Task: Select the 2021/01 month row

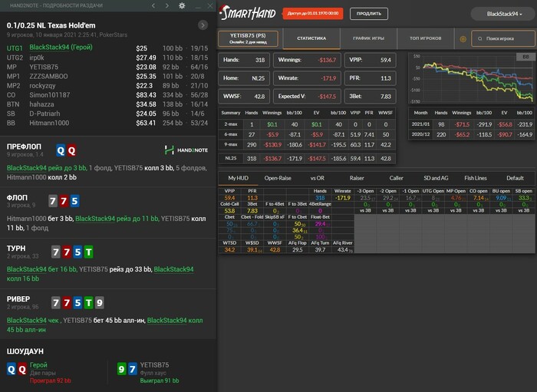Action: coord(472,124)
